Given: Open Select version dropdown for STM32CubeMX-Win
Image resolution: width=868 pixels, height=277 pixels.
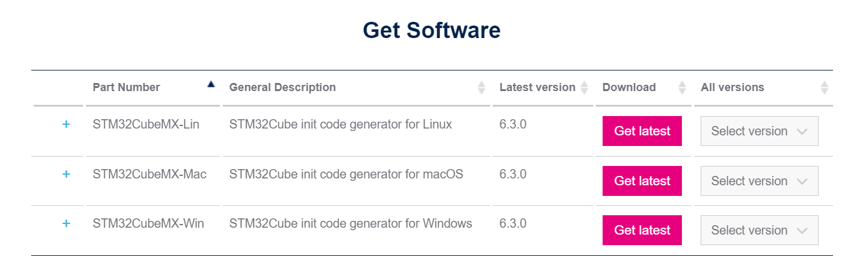Looking at the screenshot, I should (759, 230).
